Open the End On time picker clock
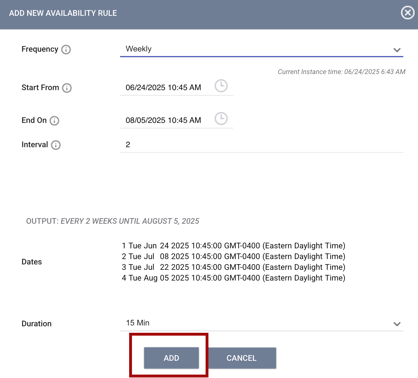Screen dimensions: 418x378 (x=221, y=119)
